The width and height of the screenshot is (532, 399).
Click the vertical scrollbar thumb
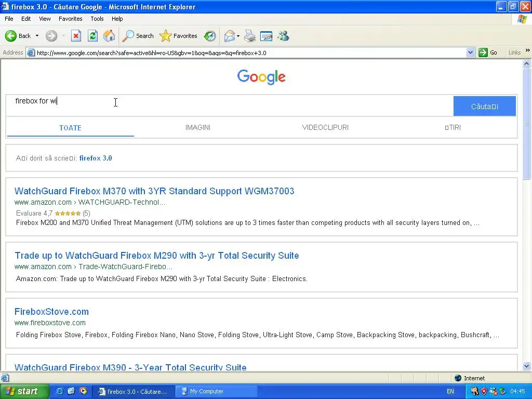(527, 124)
